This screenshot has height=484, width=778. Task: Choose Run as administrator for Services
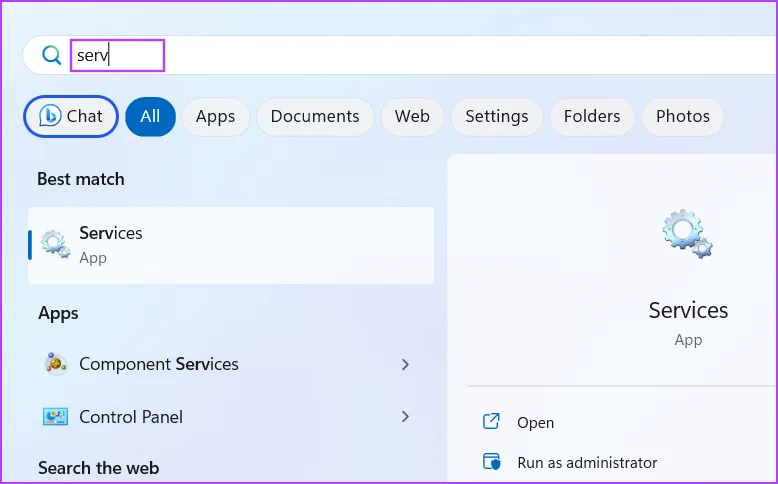coord(587,463)
